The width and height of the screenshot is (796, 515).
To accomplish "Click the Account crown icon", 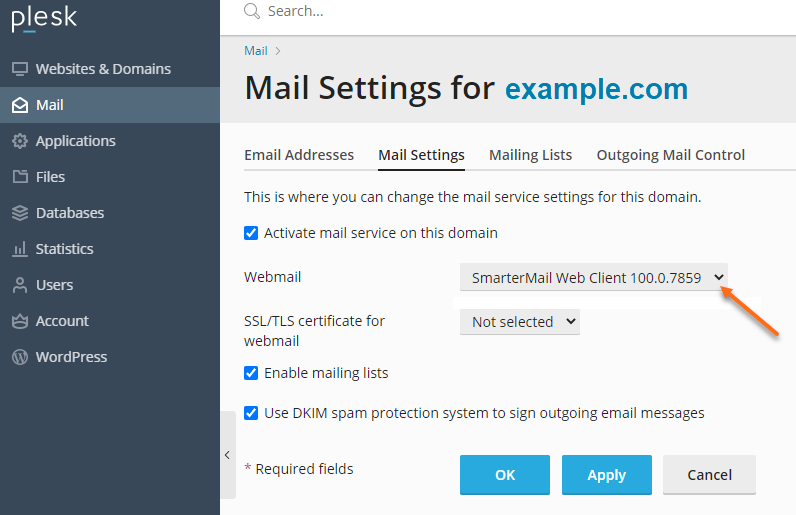I will [20, 321].
